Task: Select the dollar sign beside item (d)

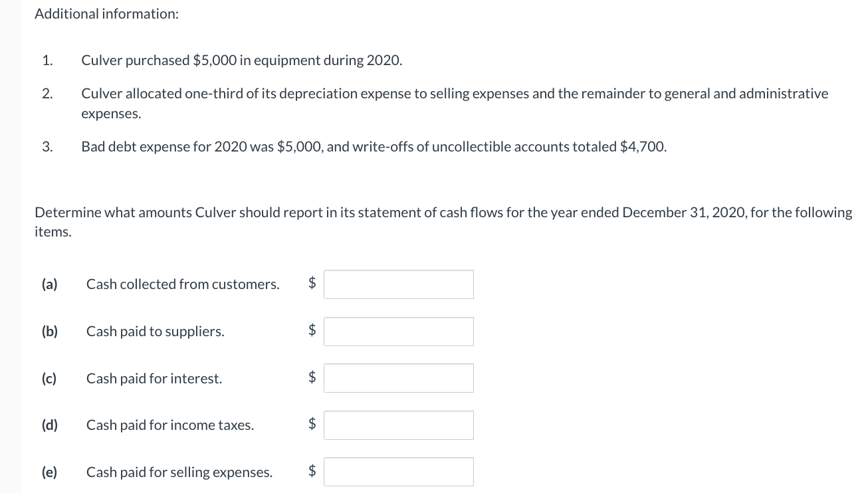Action: click(x=311, y=425)
